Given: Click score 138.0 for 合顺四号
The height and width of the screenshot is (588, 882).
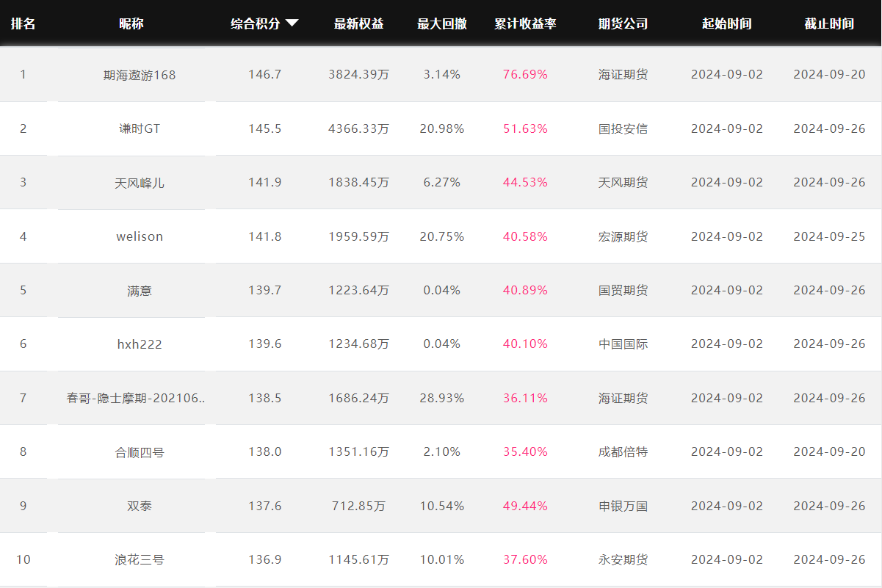Looking at the screenshot, I should point(264,452).
